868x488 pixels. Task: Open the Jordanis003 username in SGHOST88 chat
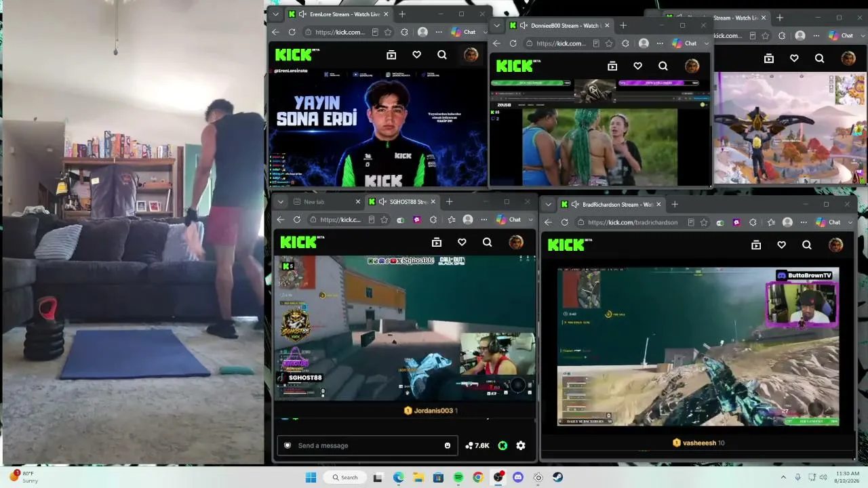coord(433,411)
